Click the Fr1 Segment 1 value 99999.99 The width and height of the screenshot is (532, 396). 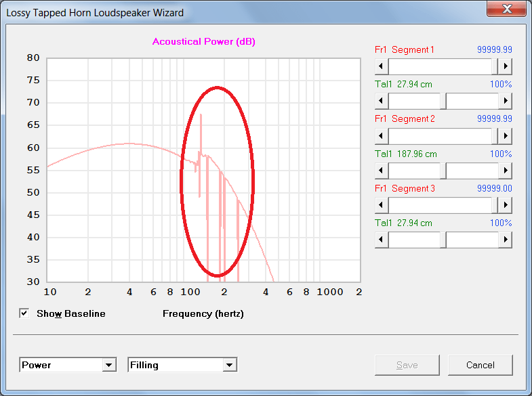click(494, 49)
